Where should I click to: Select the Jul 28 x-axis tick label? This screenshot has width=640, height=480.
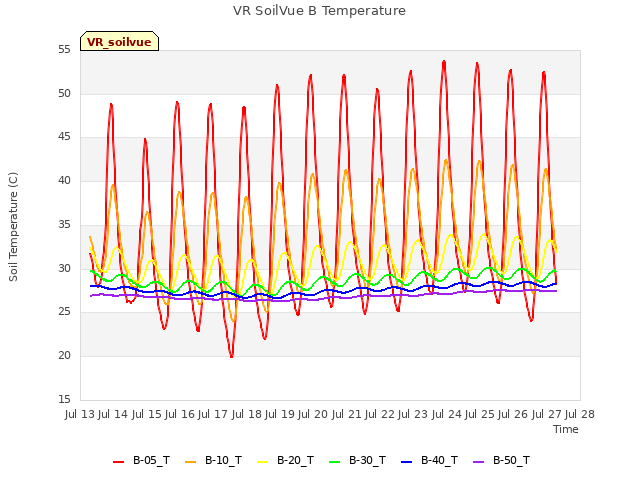pos(580,414)
